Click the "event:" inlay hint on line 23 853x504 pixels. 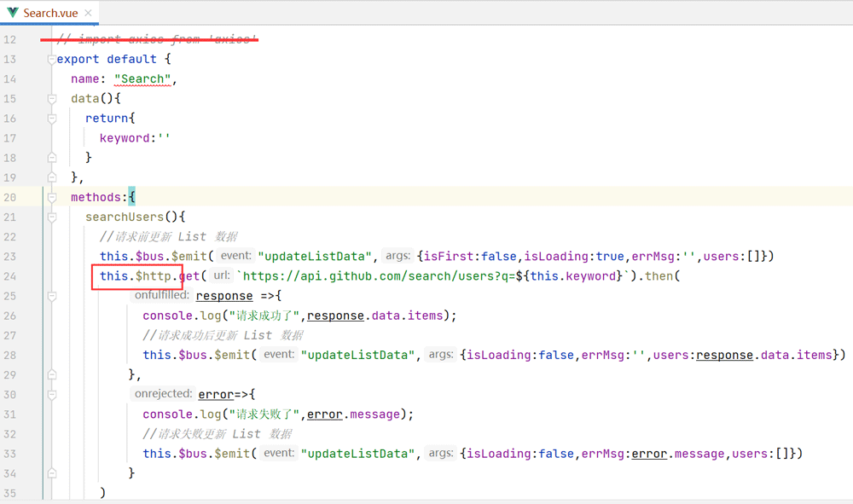[235, 256]
